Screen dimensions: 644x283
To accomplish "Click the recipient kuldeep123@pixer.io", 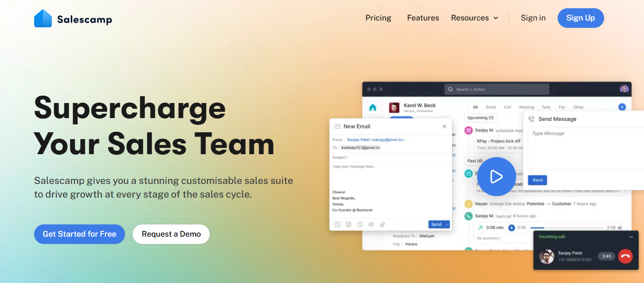I will (361, 147).
